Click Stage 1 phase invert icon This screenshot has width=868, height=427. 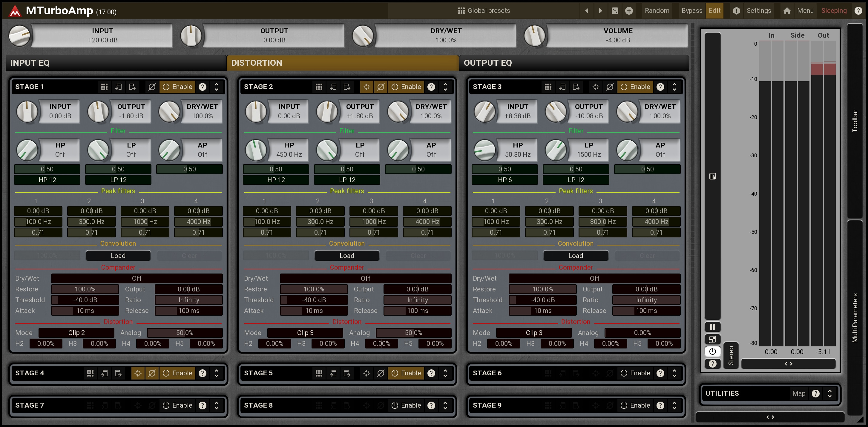[x=152, y=87]
